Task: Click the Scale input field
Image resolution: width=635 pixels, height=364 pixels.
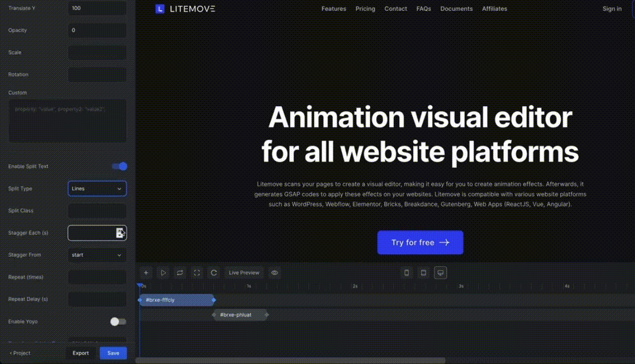Action: pos(97,53)
